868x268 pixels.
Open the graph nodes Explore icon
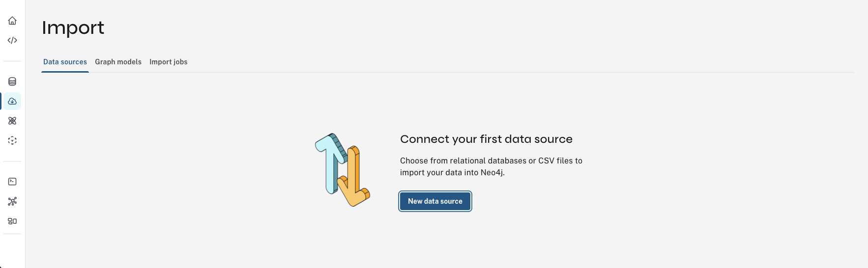(x=12, y=201)
